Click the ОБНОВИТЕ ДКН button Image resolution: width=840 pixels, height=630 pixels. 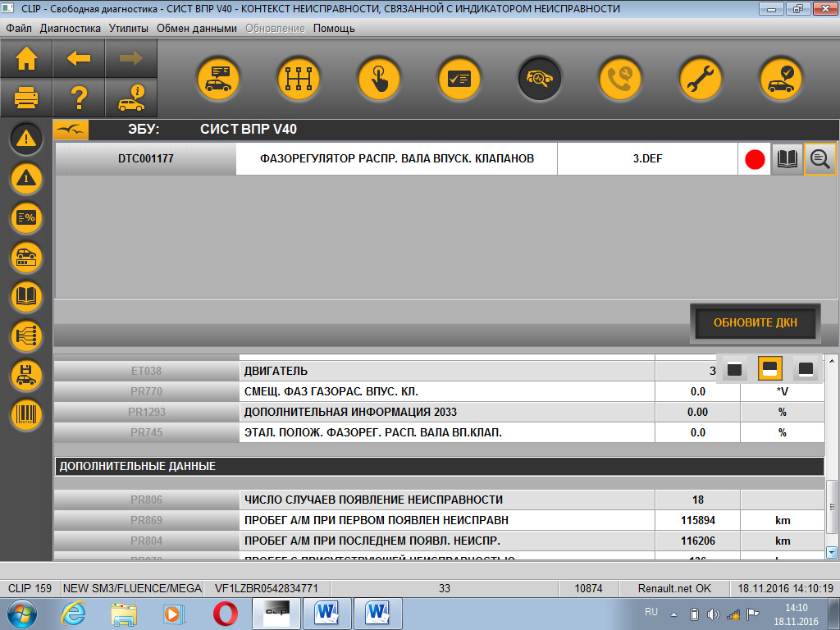756,323
